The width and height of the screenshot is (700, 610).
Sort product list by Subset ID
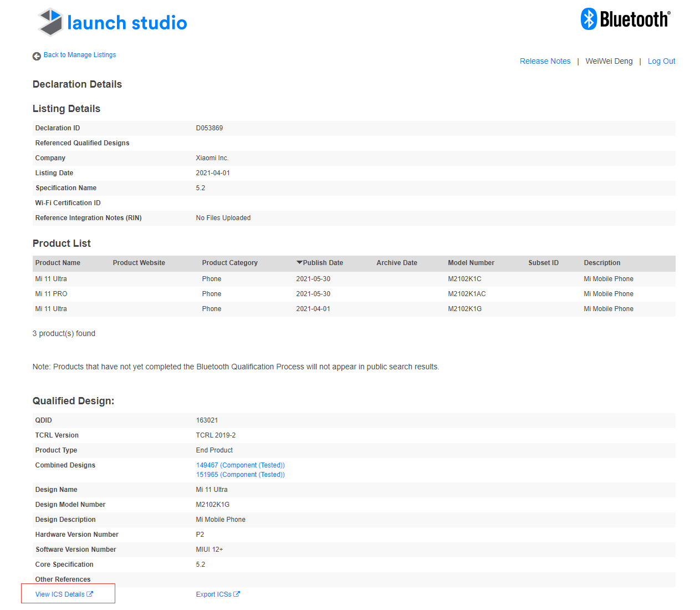tap(543, 263)
